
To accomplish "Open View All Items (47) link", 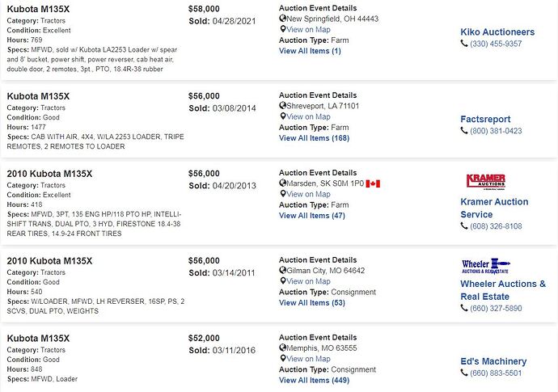I will click(x=312, y=216).
